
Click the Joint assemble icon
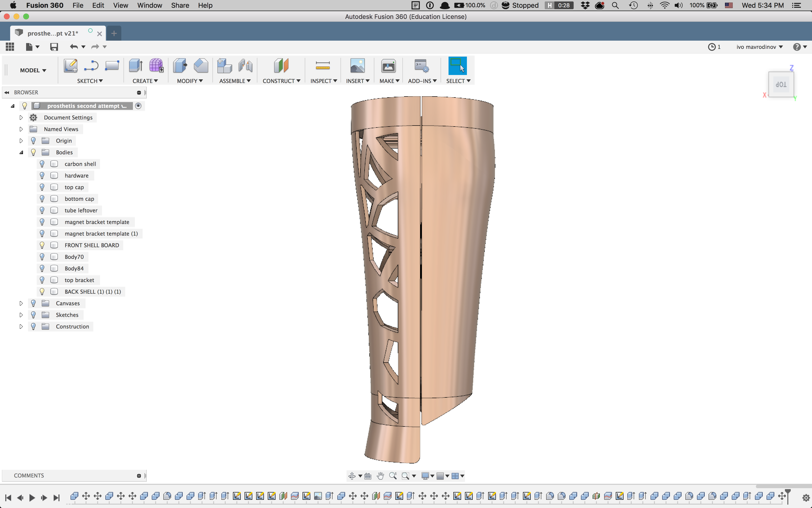click(x=245, y=66)
